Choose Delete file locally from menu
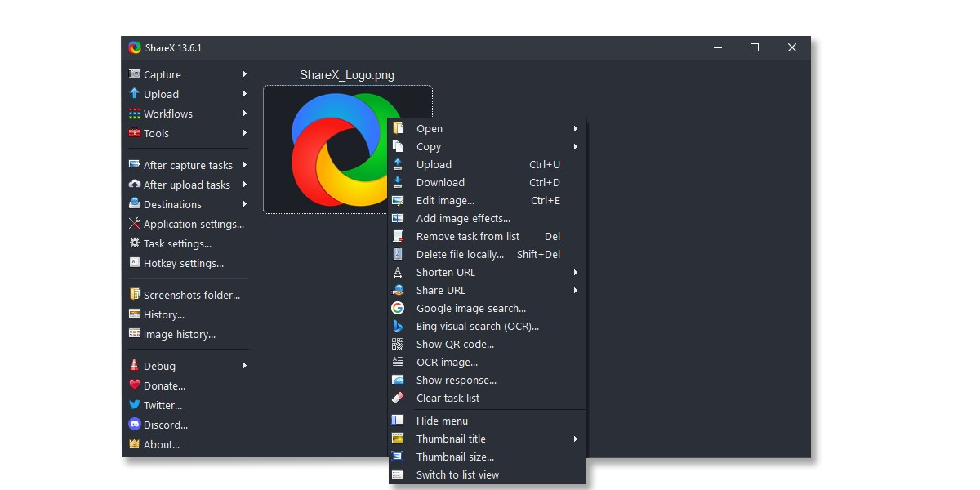Viewport: 980px width, 490px height. click(460, 255)
